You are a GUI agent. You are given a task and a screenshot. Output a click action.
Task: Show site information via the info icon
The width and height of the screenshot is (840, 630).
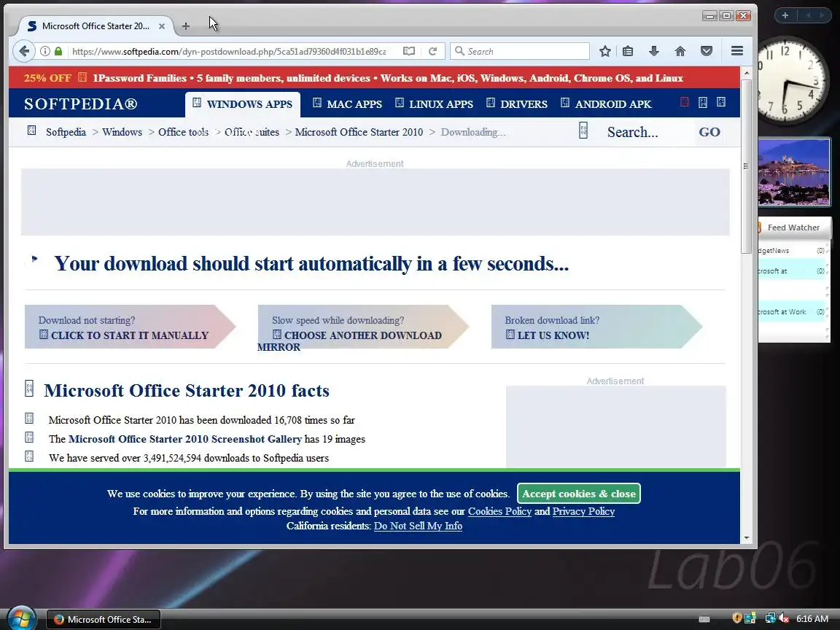[45, 51]
